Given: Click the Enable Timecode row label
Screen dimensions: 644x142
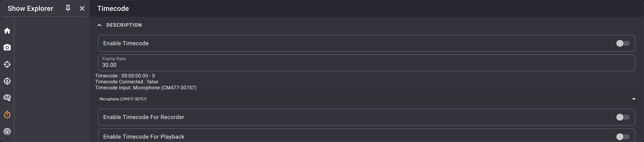Looking at the screenshot, I should click(126, 43).
